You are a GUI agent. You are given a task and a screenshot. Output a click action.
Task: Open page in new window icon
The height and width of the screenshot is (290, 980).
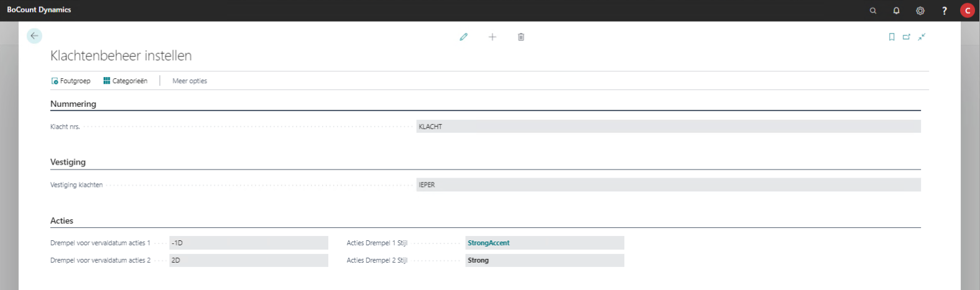coord(907,37)
